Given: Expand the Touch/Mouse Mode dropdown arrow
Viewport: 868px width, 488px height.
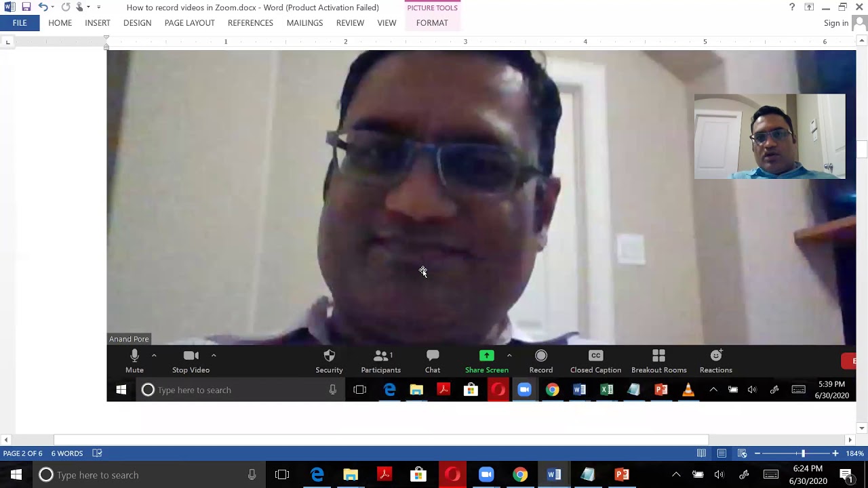Looking at the screenshot, I should click(x=88, y=7).
